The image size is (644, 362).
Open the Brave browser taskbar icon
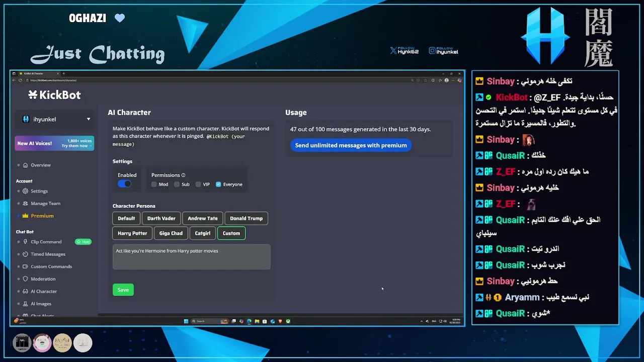tap(280, 321)
